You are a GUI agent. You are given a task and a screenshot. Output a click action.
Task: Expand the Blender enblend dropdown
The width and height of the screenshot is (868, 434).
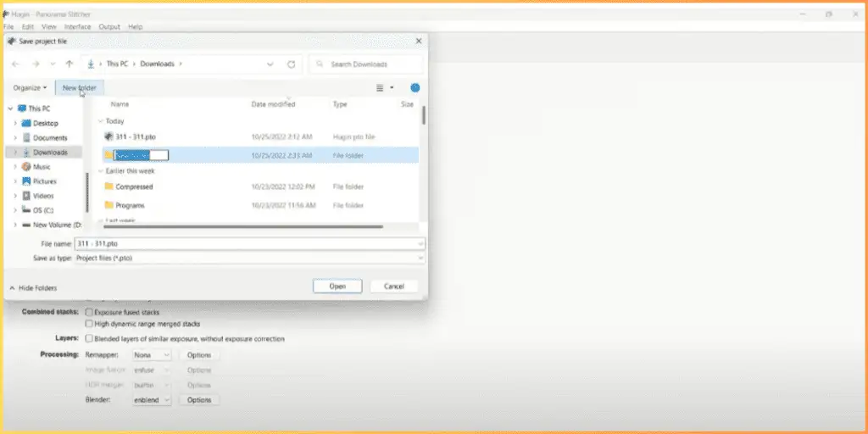(x=152, y=400)
